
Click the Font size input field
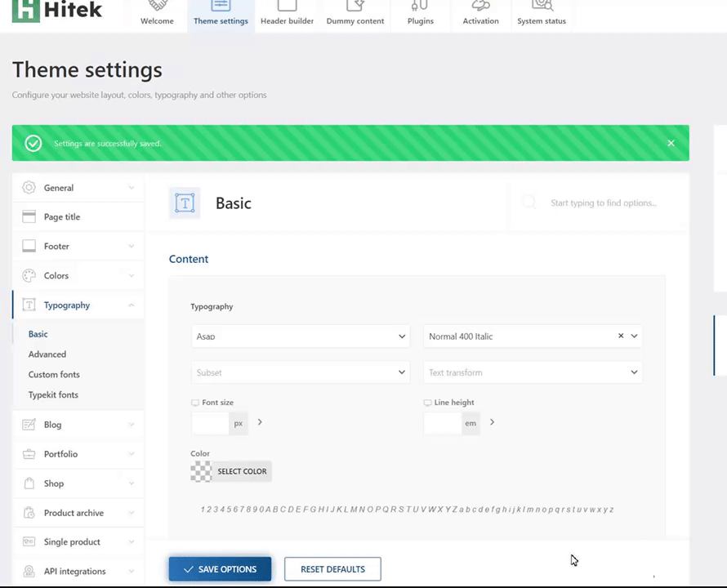pyautogui.click(x=210, y=423)
